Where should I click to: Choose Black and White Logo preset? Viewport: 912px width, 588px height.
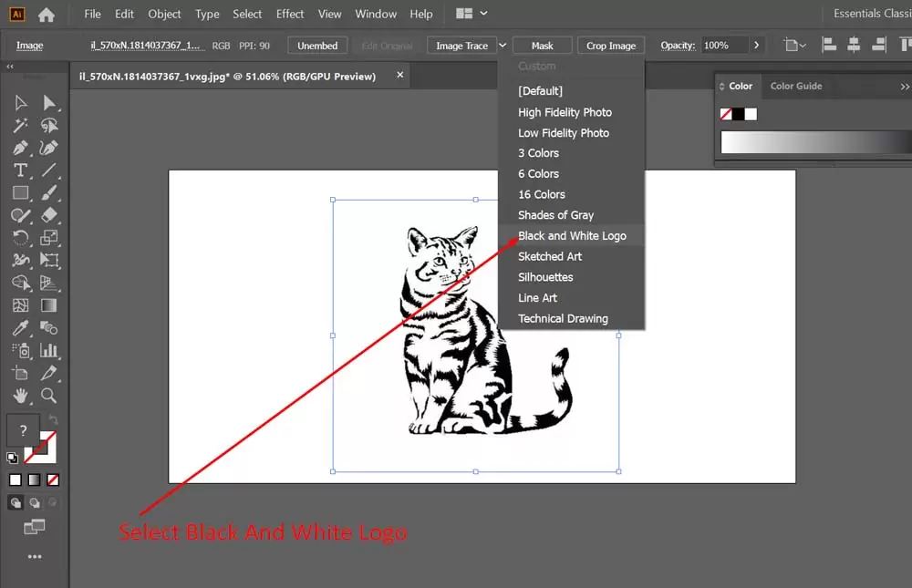(572, 235)
